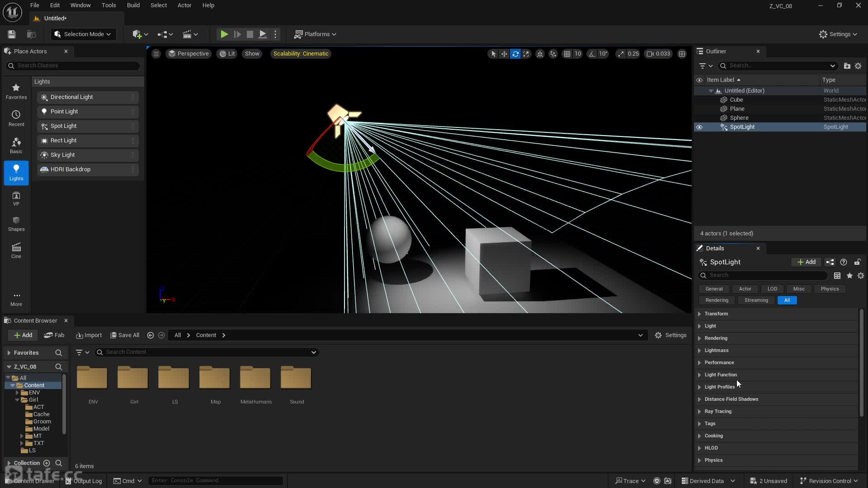Select the rotate gizmo tool in viewport
The width and height of the screenshot is (868, 488).
click(515, 54)
